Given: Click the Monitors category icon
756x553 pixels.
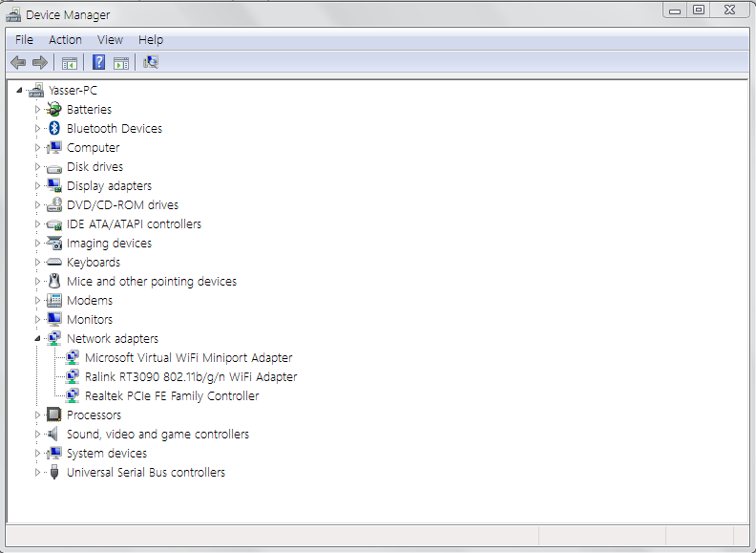Looking at the screenshot, I should 54,319.
